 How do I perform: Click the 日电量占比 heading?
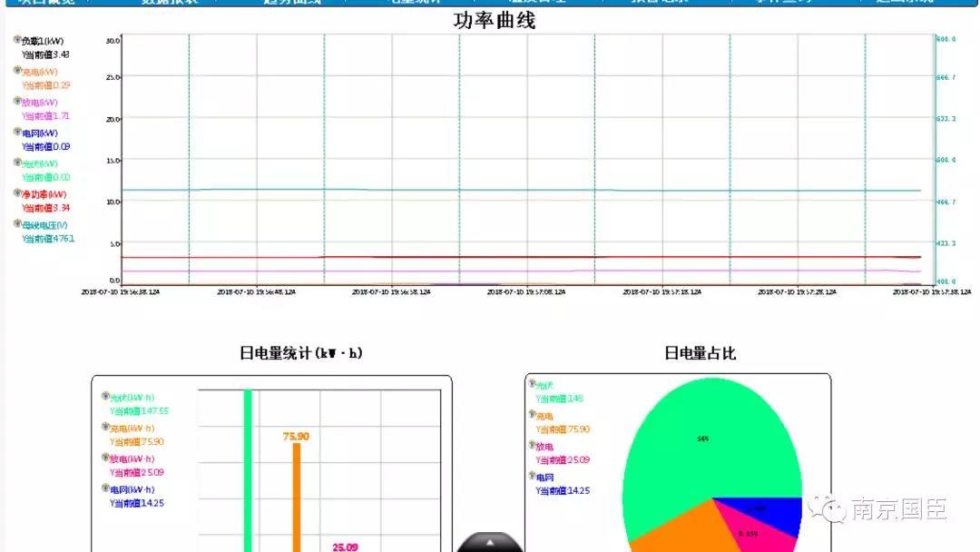coord(700,353)
